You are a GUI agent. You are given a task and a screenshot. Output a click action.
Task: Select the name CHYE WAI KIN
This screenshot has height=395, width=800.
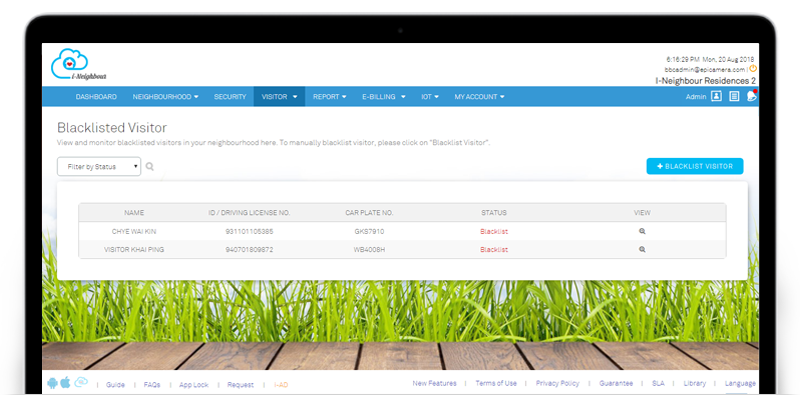point(134,231)
